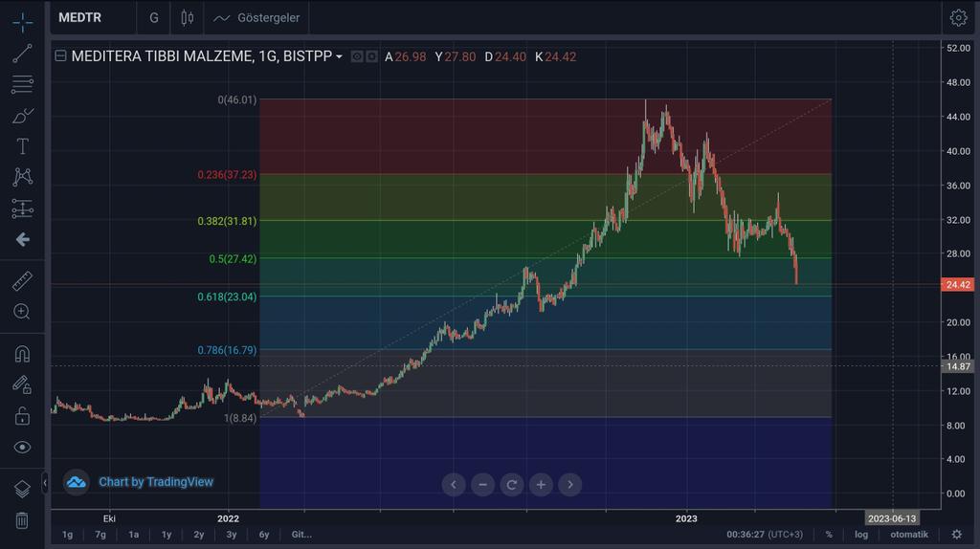
Task: Select the 6y date range
Action: [264, 535]
